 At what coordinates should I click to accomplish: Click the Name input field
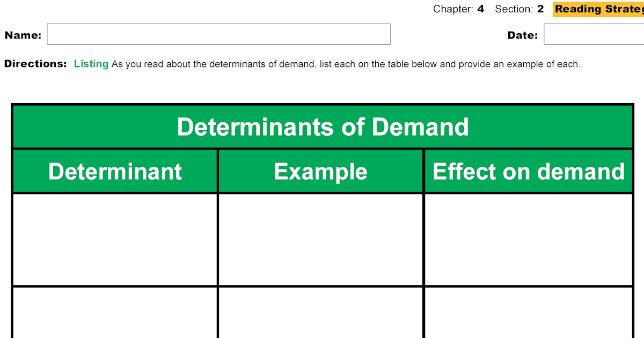218,34
